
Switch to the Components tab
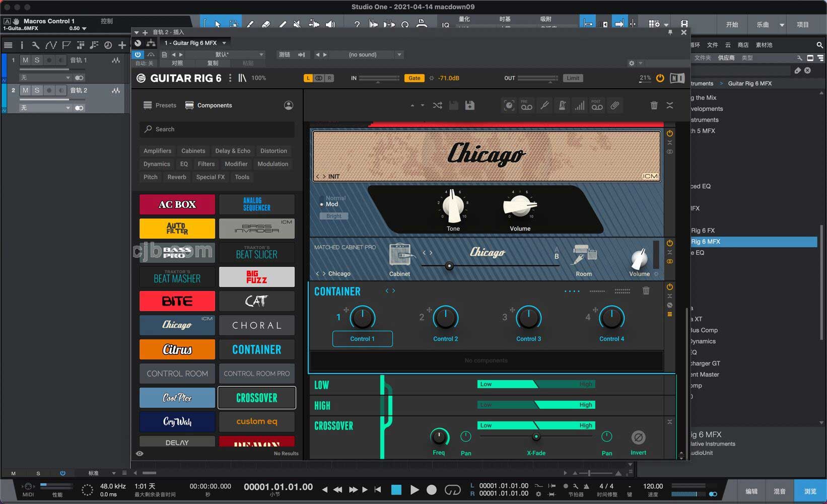coord(209,105)
